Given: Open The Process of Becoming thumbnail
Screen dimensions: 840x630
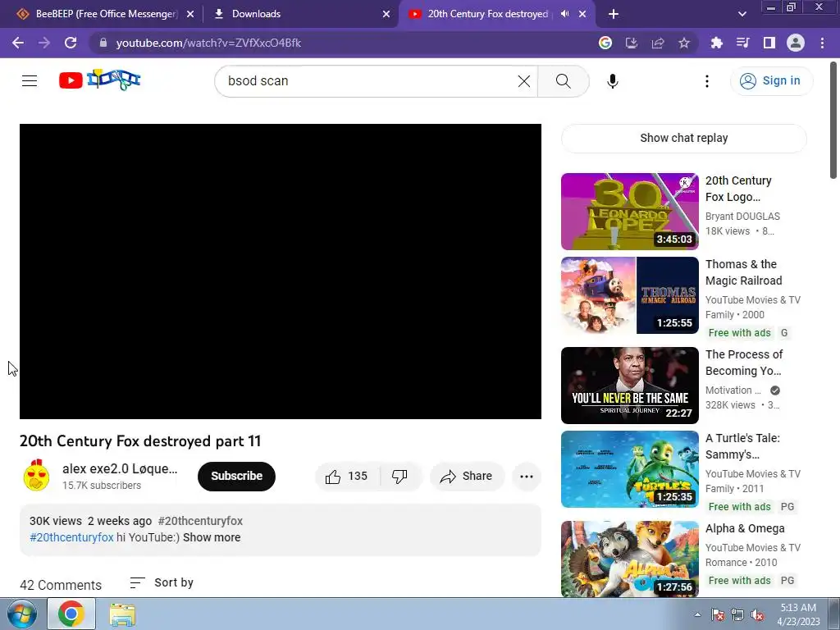Looking at the screenshot, I should pos(629,386).
